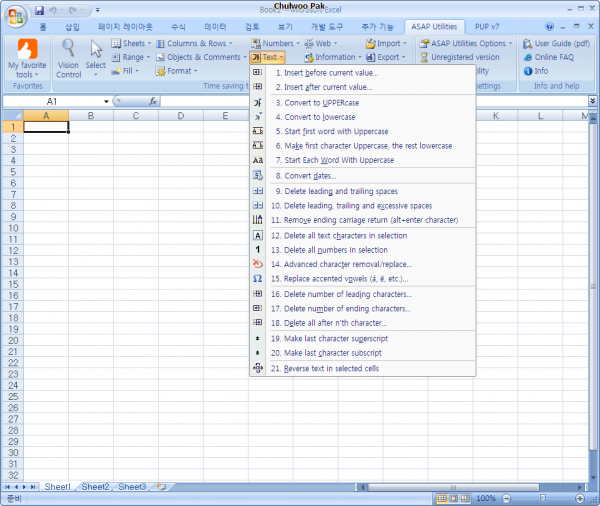Open My favorite tools thumbs-up icon
Image resolution: width=600 pixels, height=506 pixels.
tap(28, 49)
